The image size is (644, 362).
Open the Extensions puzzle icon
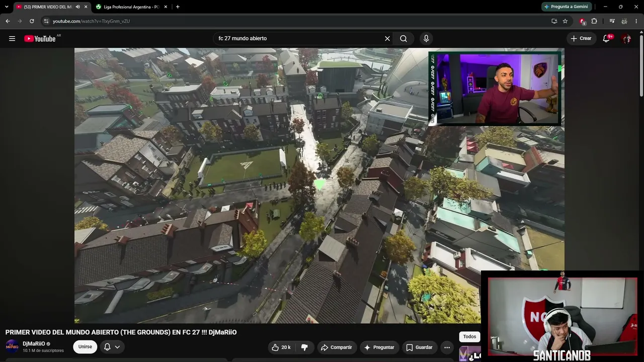tap(594, 21)
